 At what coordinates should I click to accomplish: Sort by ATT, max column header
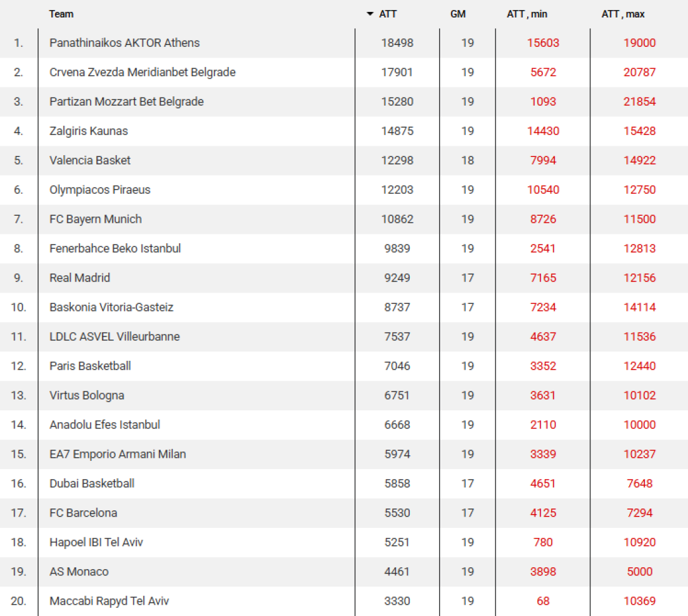(623, 14)
